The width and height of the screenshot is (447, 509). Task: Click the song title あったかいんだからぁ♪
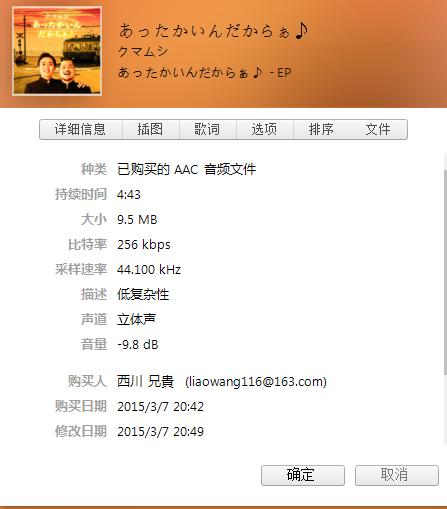[214, 31]
